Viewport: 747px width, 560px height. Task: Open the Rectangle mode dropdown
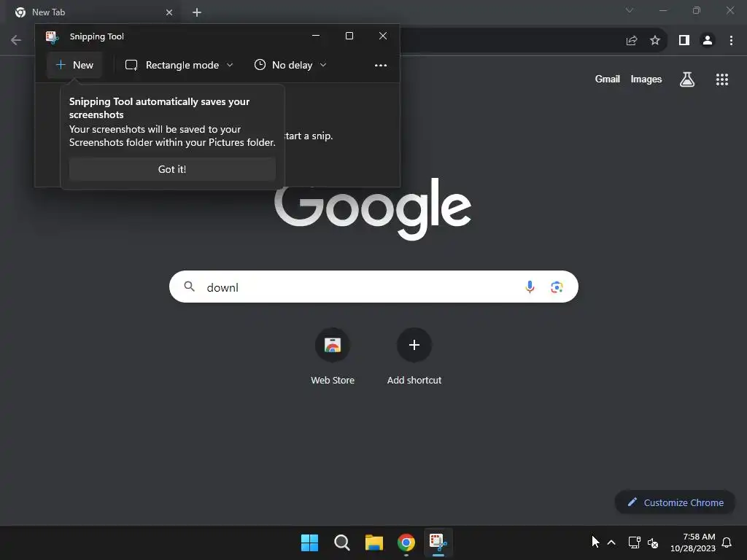point(179,65)
